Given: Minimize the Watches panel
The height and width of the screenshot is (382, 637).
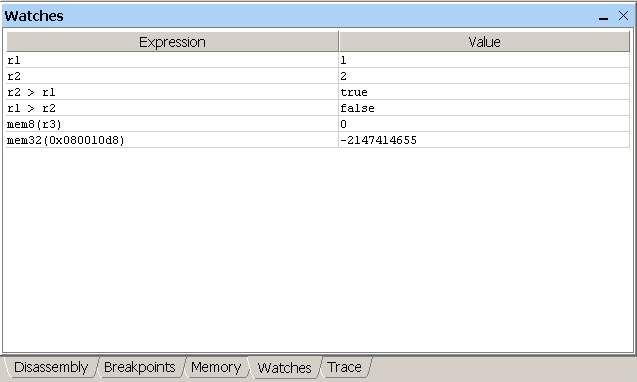Looking at the screenshot, I should click(x=603, y=16).
